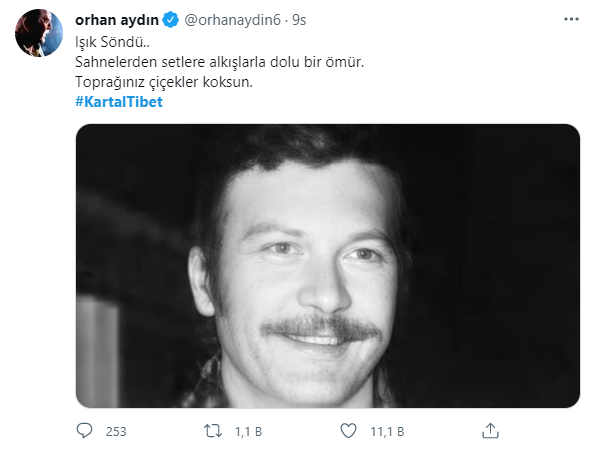The height and width of the screenshot is (450, 592).
Task: Open orhan aydın's round profile avatar
Action: (x=39, y=33)
